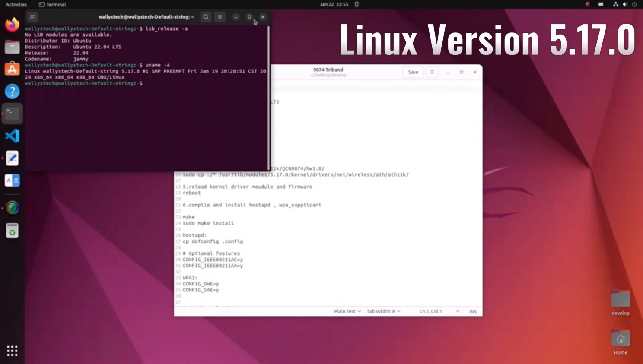Open the Terminal app menu in top bar

point(52,4)
